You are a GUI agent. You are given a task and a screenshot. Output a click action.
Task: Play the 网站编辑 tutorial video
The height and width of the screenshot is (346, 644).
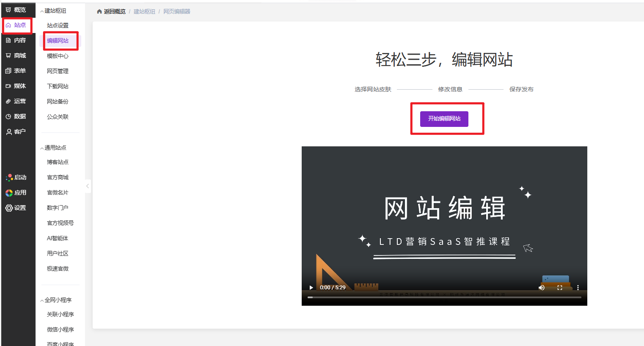click(x=311, y=288)
